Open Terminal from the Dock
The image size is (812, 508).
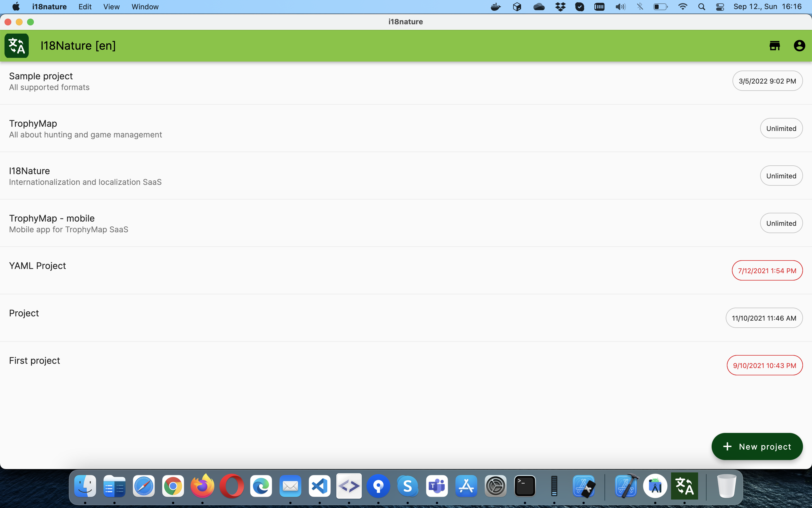point(525,486)
